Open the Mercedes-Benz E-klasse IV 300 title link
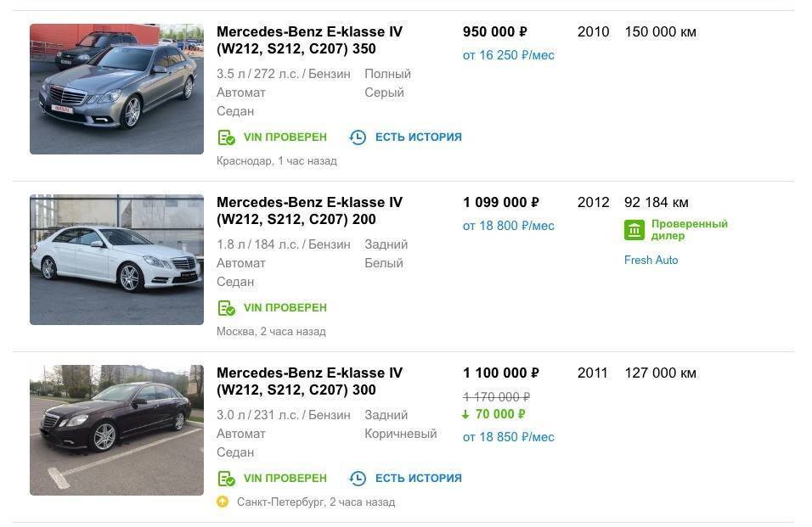The width and height of the screenshot is (812, 527). tap(309, 382)
